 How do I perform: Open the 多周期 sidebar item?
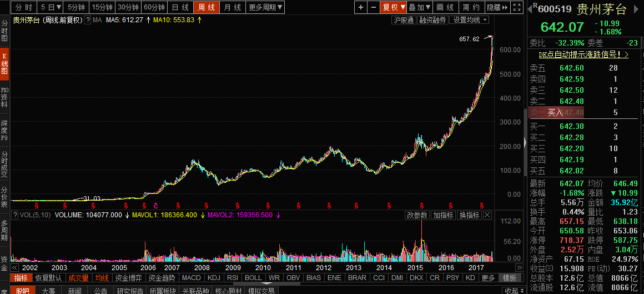4,231
